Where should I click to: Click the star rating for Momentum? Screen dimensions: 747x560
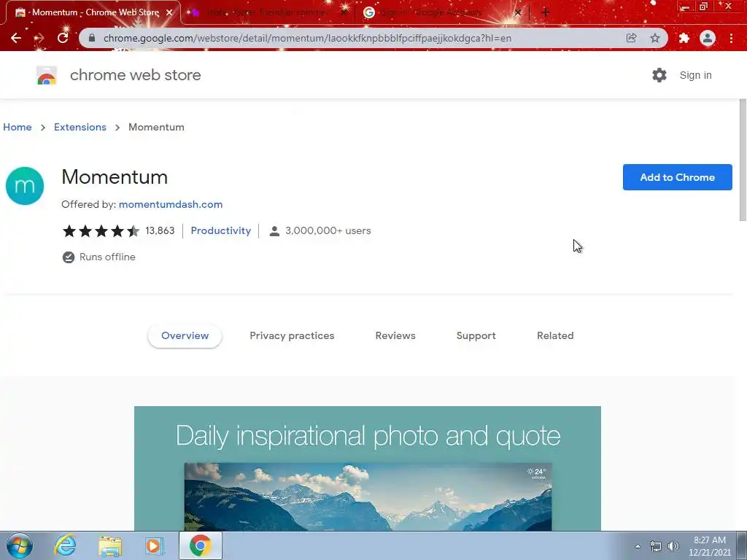101,231
